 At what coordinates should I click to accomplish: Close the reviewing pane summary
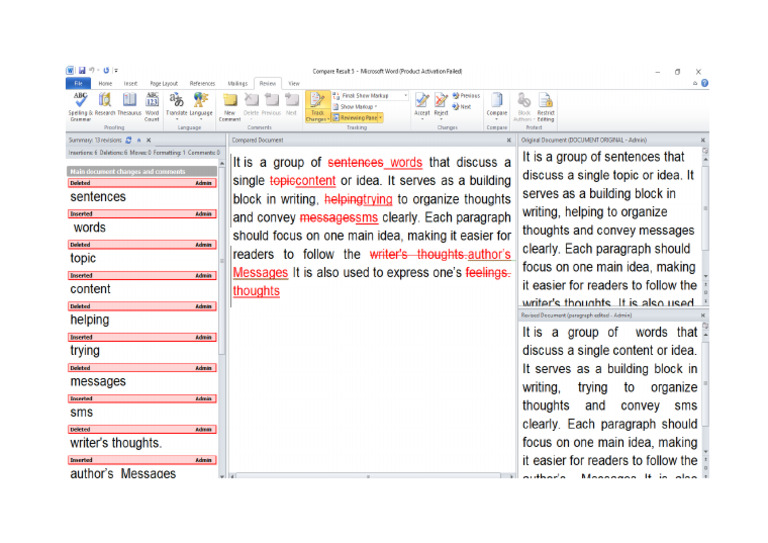(148, 140)
